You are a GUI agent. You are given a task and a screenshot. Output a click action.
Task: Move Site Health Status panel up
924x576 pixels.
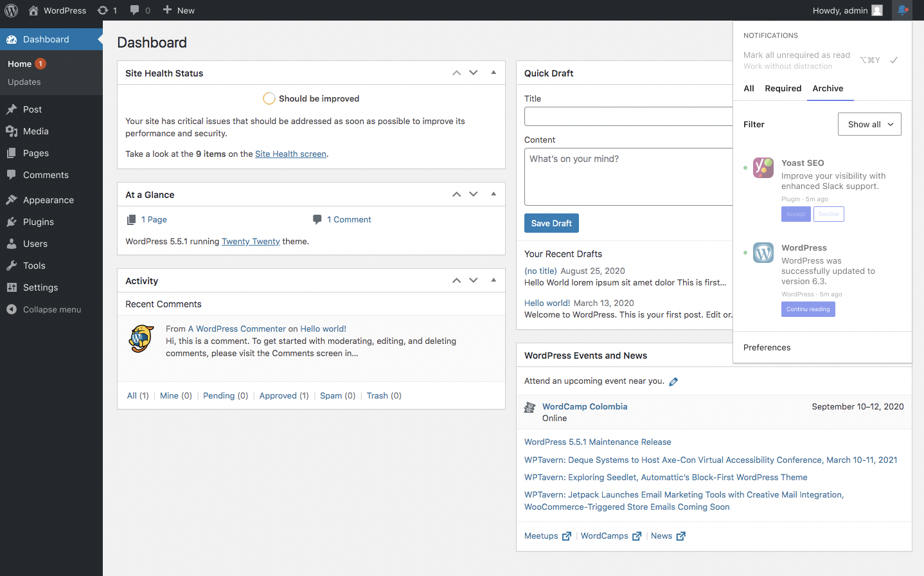(457, 73)
